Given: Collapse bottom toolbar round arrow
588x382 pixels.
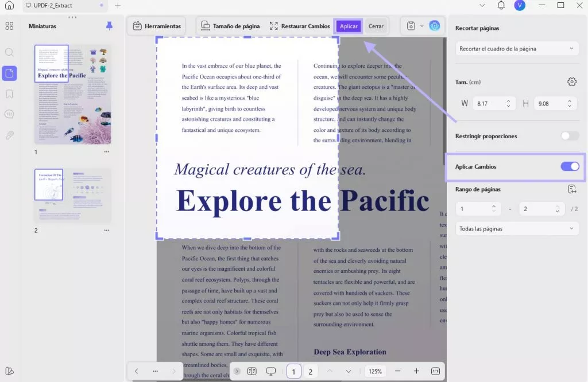Looking at the screenshot, I should 237,371.
